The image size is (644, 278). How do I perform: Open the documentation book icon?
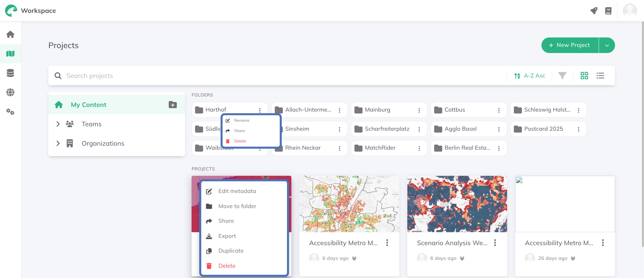(x=608, y=11)
